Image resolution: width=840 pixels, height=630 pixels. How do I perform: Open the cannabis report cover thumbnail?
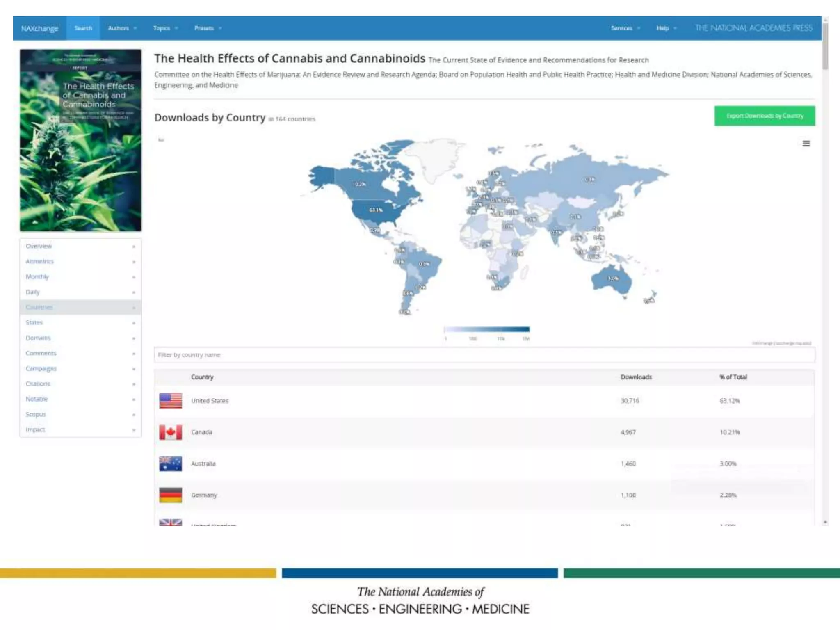(80, 140)
